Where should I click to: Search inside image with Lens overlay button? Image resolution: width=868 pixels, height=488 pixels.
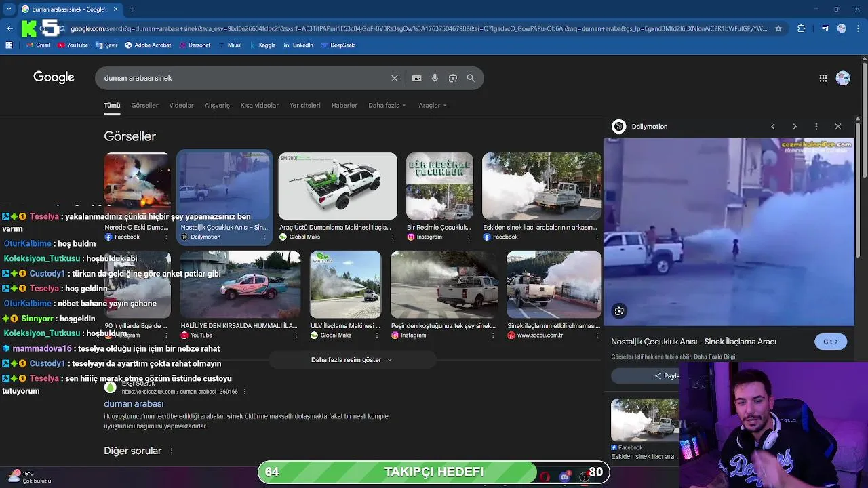point(619,311)
